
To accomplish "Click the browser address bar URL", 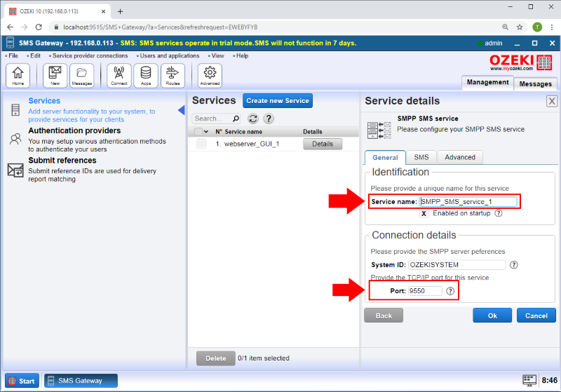I will (x=161, y=27).
